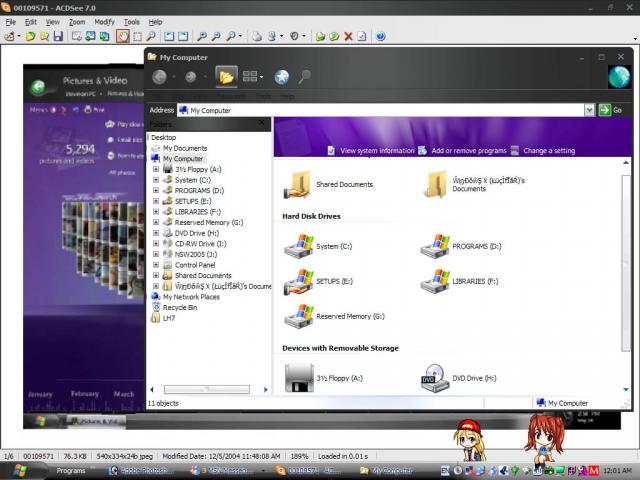Viewport: 640px width, 480px height.
Task: Select the System (C:) drive icon in main pane
Action: point(300,246)
